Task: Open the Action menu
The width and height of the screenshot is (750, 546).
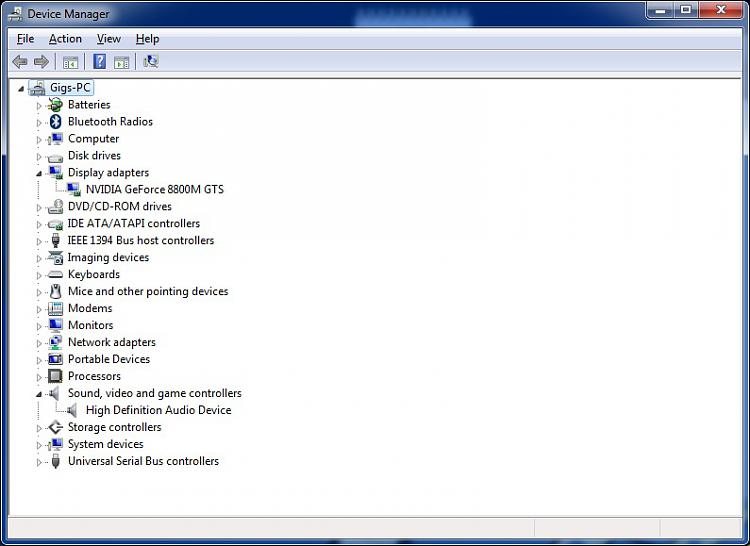Action: click(65, 39)
